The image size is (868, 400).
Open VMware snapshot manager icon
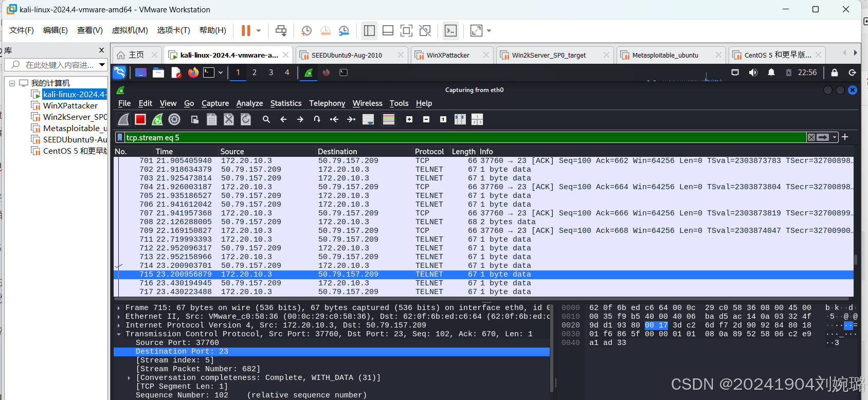tap(344, 31)
